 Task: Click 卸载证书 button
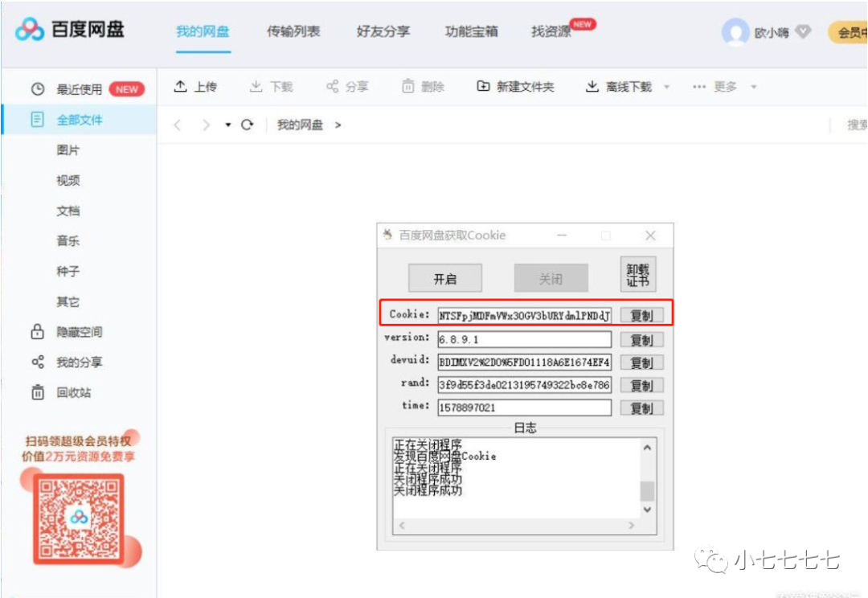coord(637,274)
